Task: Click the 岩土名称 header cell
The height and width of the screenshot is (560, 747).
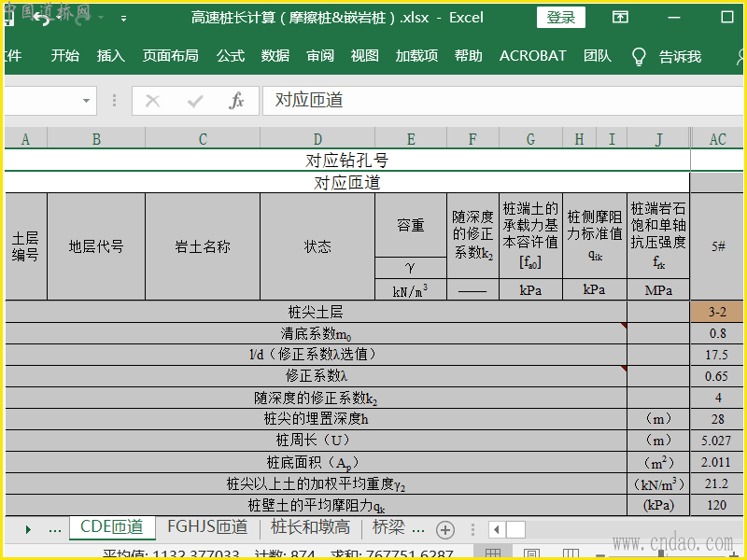Action: (203, 246)
